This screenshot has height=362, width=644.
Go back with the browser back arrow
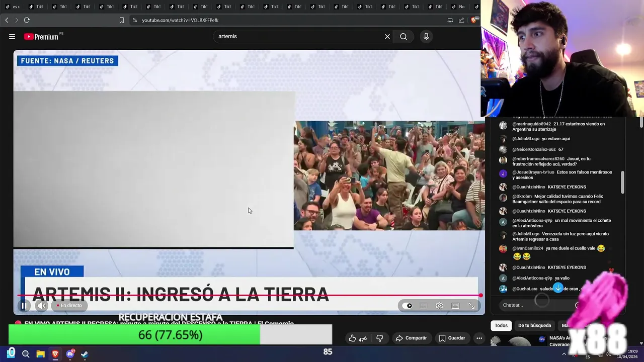(x=7, y=20)
